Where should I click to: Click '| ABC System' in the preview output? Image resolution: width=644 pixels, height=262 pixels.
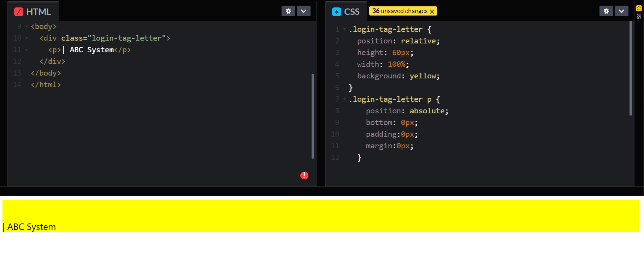[x=29, y=227]
